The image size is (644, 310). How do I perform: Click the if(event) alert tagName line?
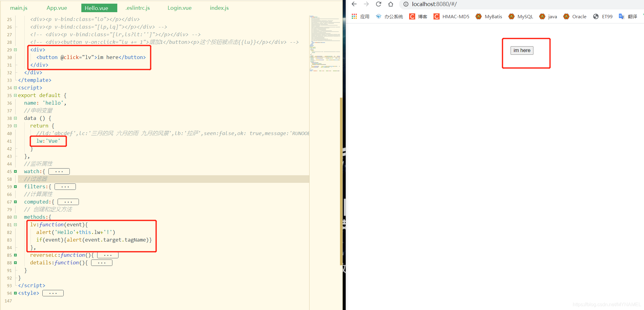94,240
